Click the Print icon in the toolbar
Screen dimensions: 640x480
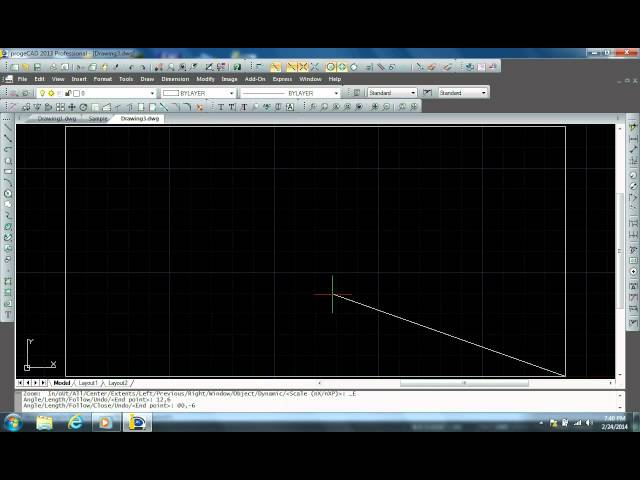point(53,67)
